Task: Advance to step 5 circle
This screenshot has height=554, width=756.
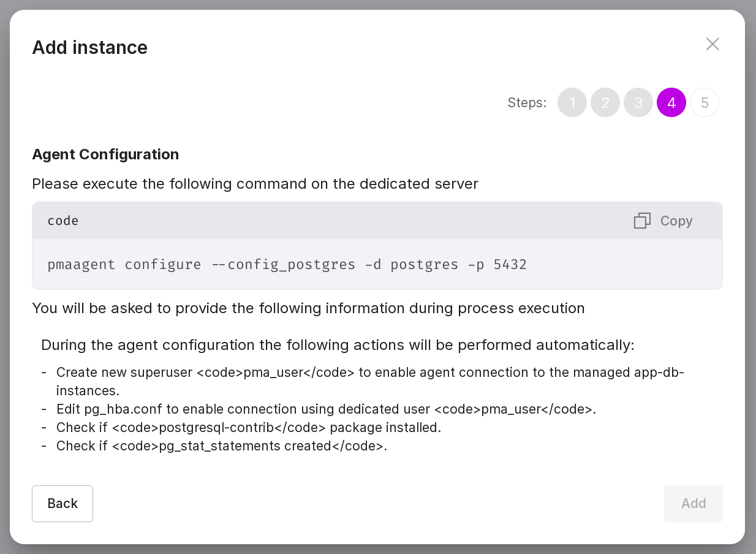Action: [x=704, y=102]
